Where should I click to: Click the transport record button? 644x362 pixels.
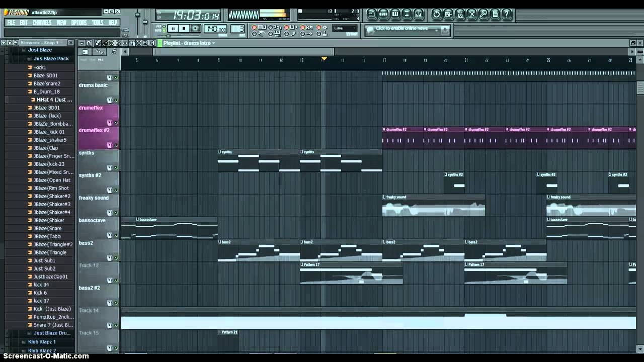tap(196, 29)
